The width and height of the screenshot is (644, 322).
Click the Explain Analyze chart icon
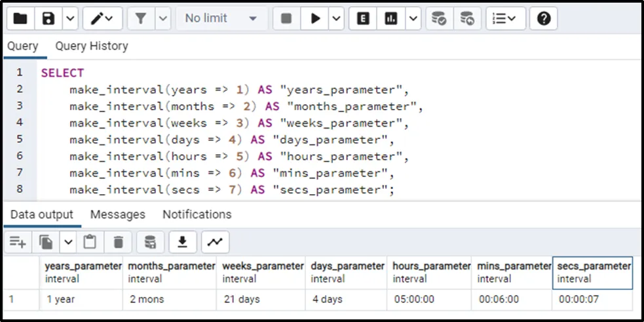[391, 19]
